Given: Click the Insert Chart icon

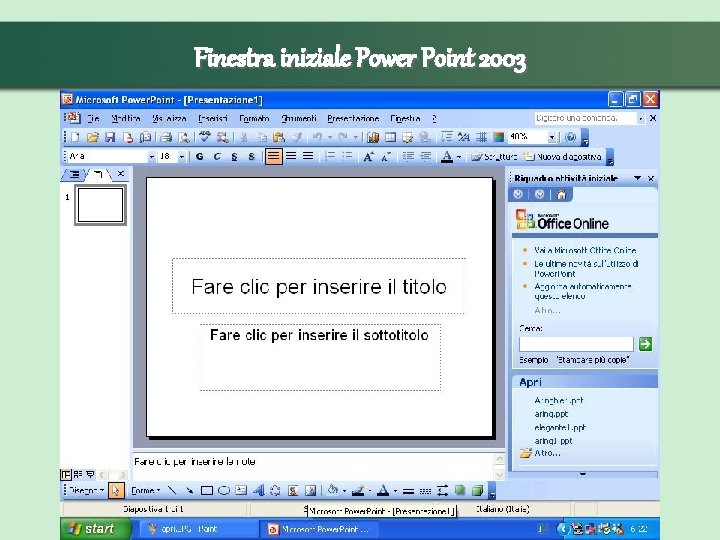Looking at the screenshot, I should tap(373, 137).
